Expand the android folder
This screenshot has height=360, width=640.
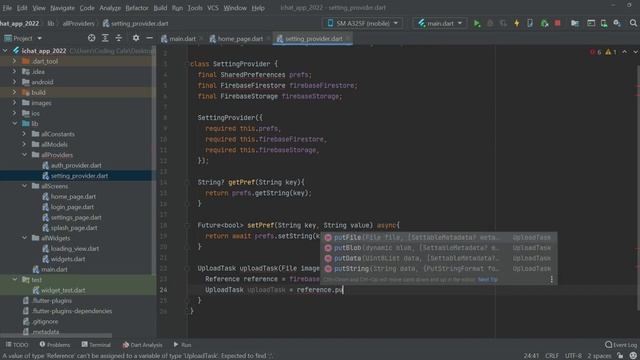pyautogui.click(x=15, y=82)
